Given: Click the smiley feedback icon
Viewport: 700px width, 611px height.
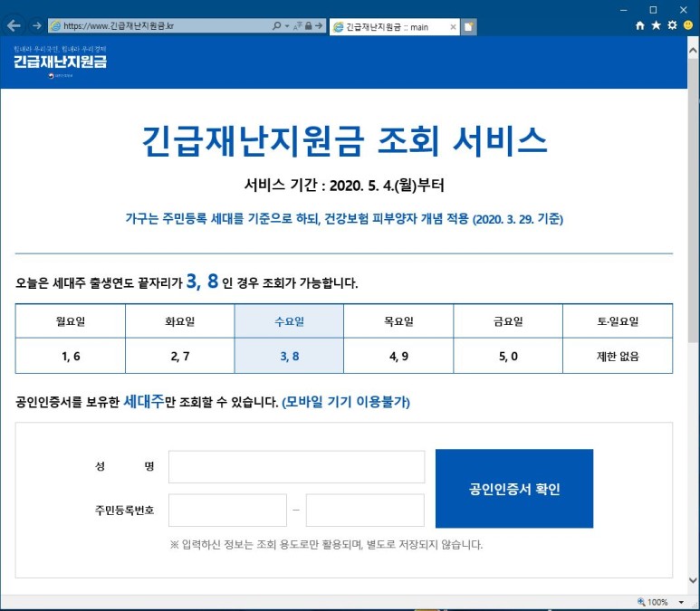Looking at the screenshot, I should 688,25.
